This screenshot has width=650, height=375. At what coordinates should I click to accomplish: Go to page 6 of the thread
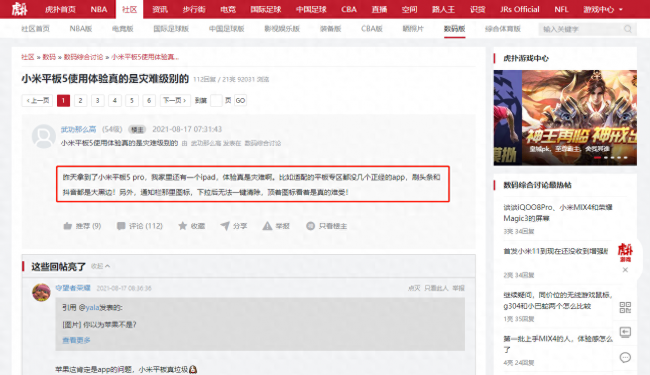[x=149, y=100]
